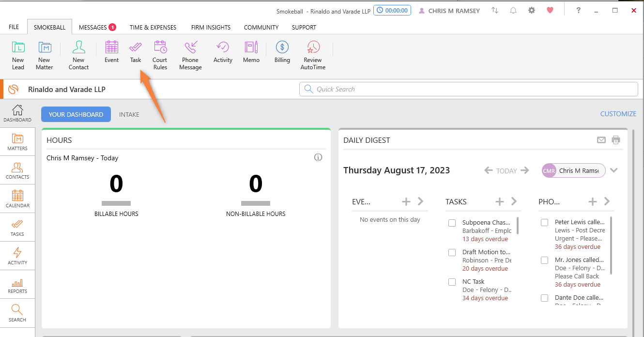The image size is (644, 337).
Task: Expand the Phone messages column chevron
Action: 607,201
